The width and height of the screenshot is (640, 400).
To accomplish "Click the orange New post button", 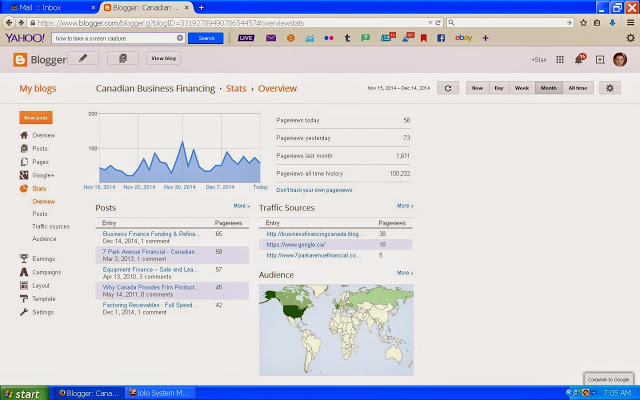I will tap(39, 117).
